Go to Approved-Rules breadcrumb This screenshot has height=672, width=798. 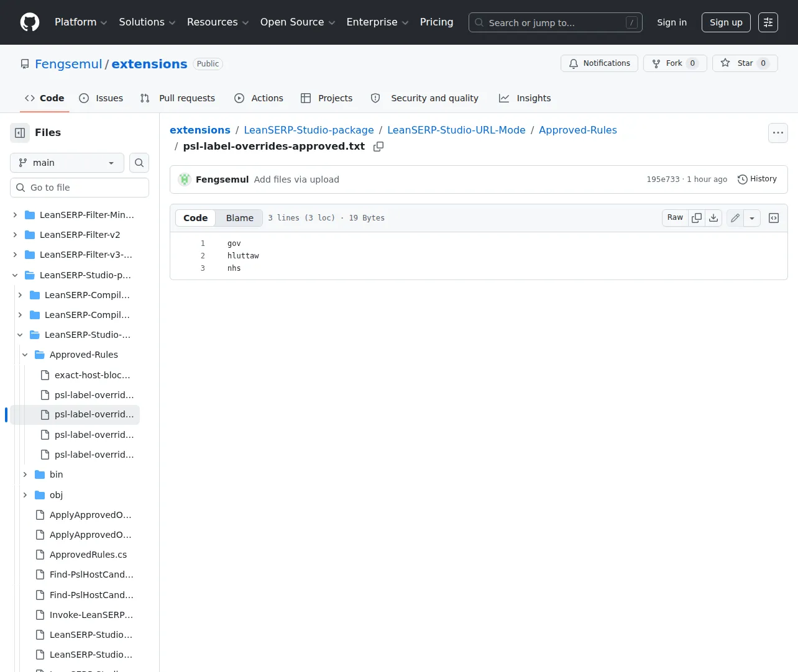(578, 130)
